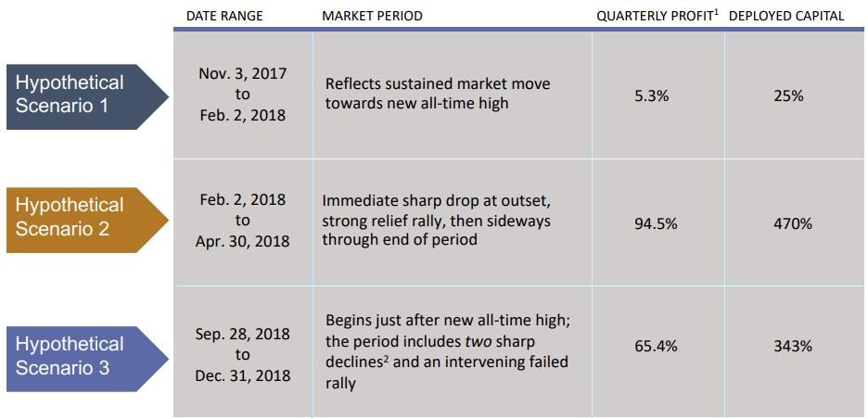Select the Nov. 3, 2017 date range cell
This screenshot has width=868, height=419.
tap(242, 95)
